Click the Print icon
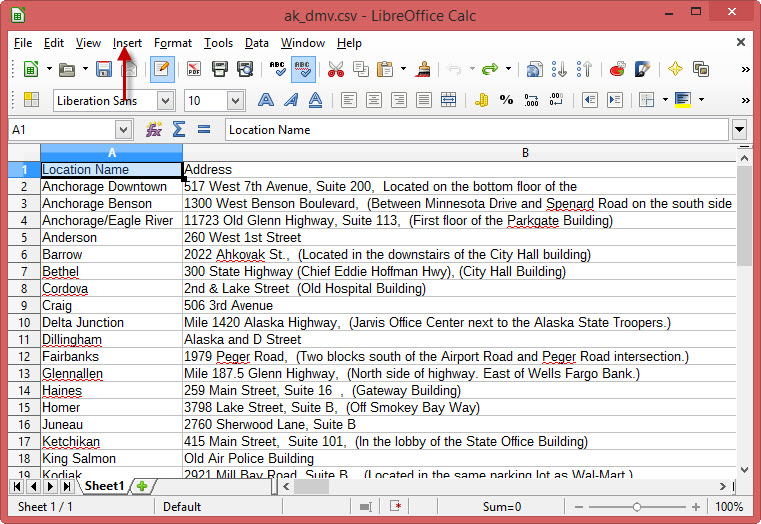Viewport: 761px width, 524px height. point(220,69)
